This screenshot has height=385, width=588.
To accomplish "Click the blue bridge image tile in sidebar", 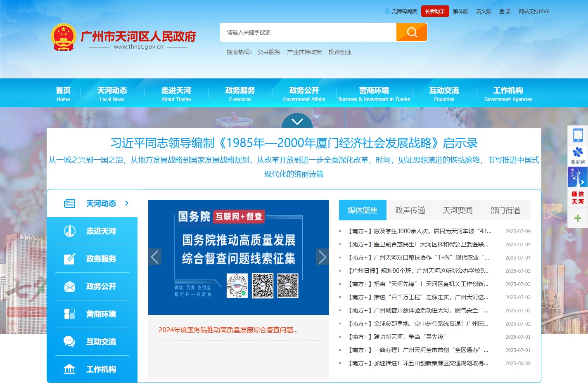I will (578, 177).
